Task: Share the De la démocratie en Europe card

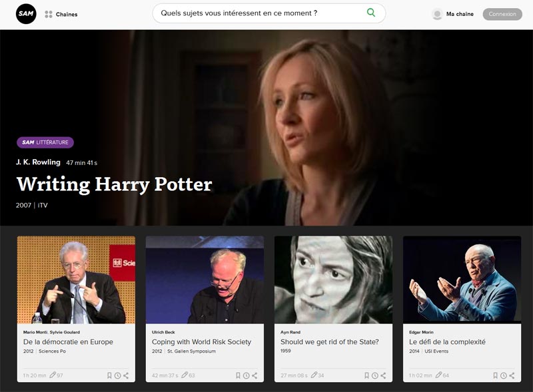Action: [126, 375]
